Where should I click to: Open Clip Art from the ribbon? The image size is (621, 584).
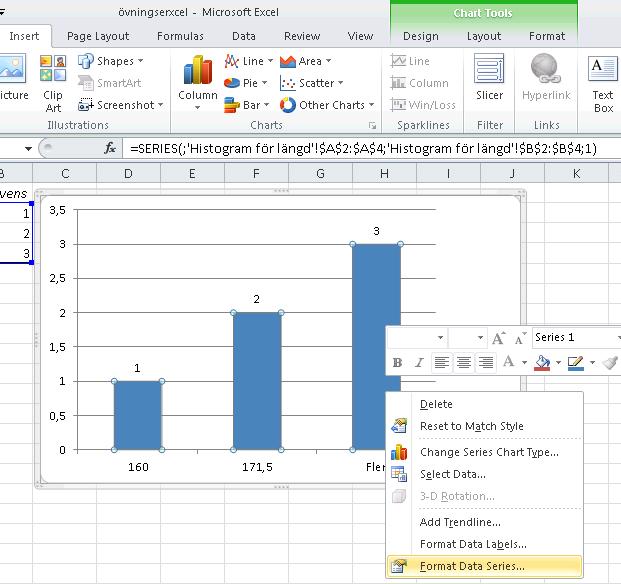point(53,84)
